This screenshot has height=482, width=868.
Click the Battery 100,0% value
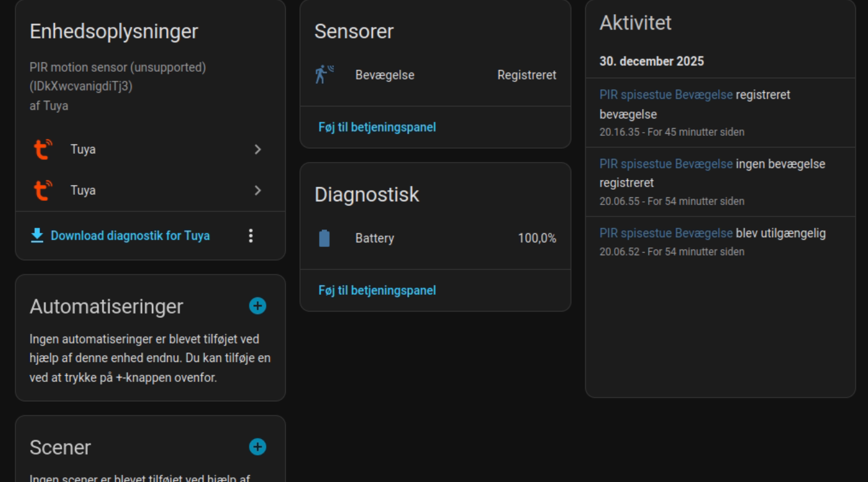point(537,238)
